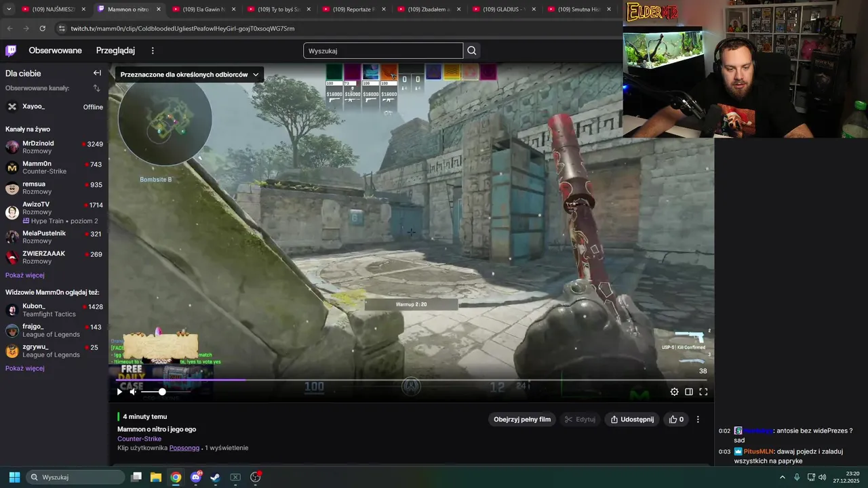This screenshot has width=868, height=488.
Task: Open the Xayoo_ offline channel
Action: click(x=54, y=106)
